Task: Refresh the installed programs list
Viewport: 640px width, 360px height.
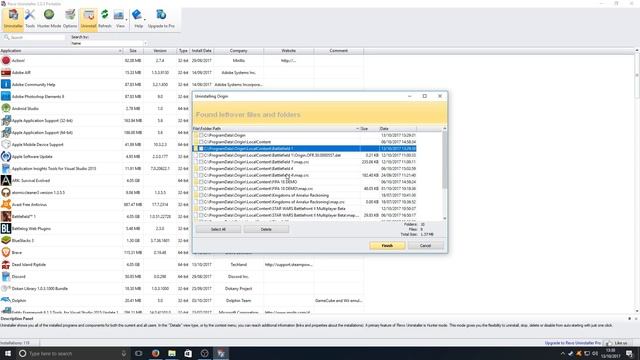Action: [105, 19]
